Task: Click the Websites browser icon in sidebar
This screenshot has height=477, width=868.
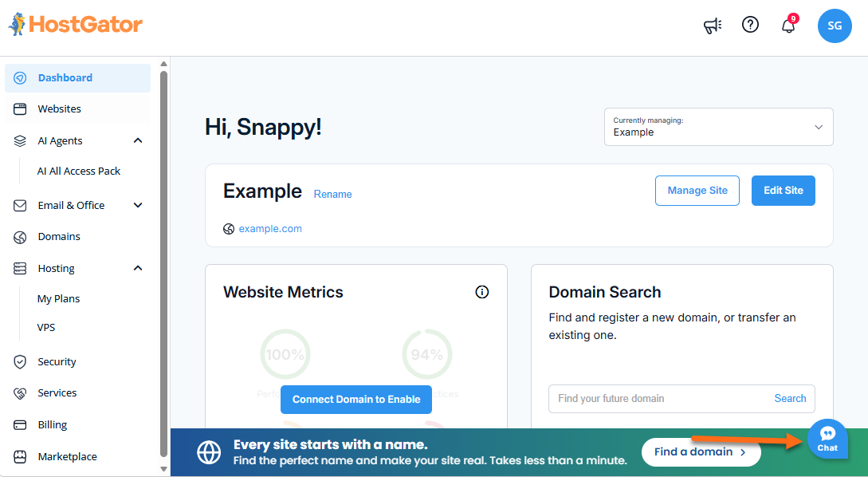Action: point(20,109)
